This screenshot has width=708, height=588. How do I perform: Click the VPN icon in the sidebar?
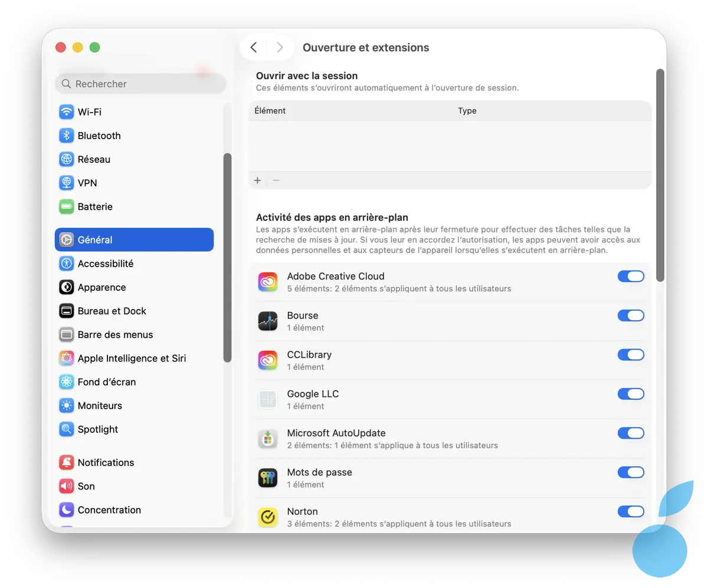66,182
